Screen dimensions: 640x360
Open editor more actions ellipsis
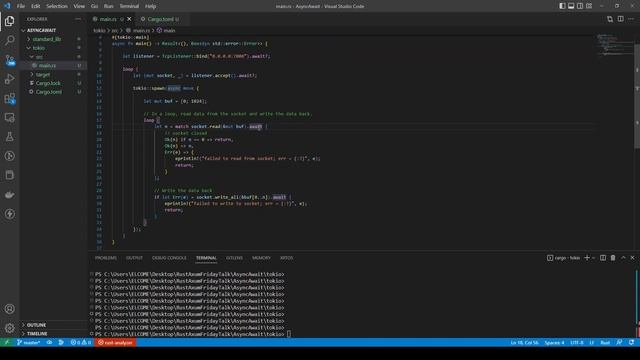(x=631, y=19)
